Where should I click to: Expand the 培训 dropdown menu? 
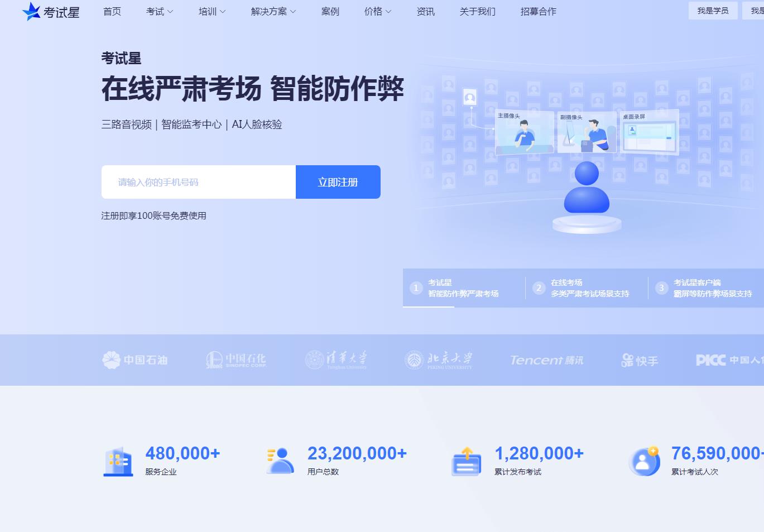click(x=212, y=11)
